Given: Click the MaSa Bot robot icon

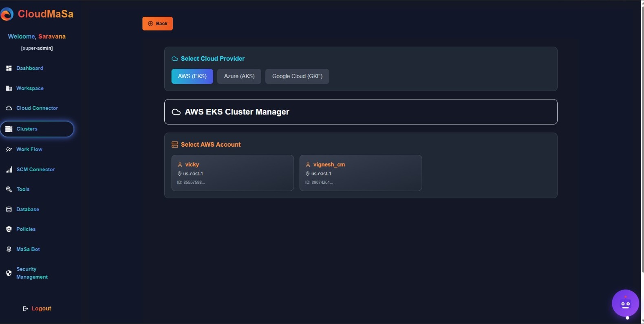Looking at the screenshot, I should click(9, 249).
